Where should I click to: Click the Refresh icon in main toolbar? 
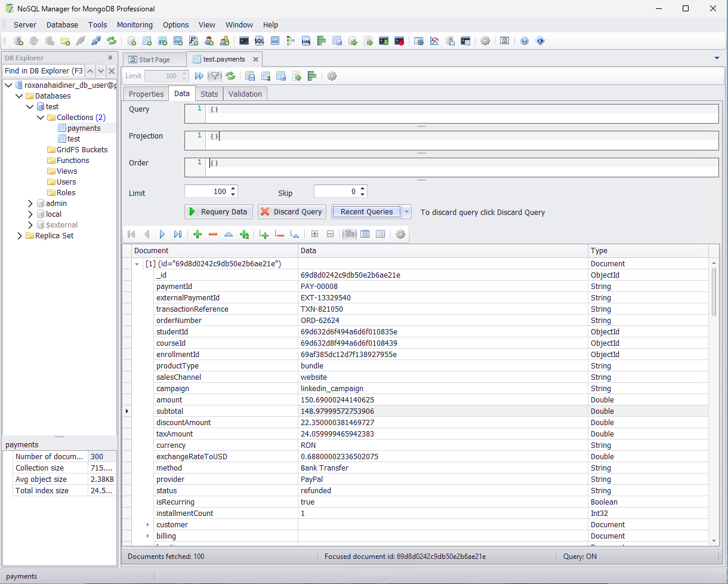pyautogui.click(x=112, y=41)
